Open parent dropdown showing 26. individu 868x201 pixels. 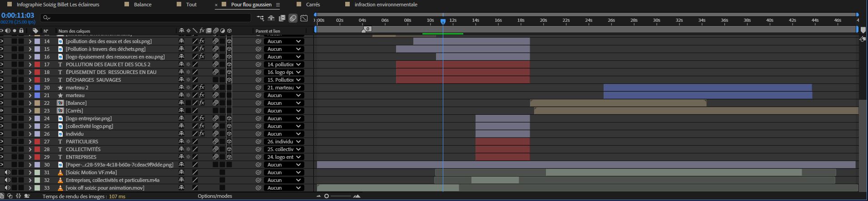pyautogui.click(x=284, y=142)
